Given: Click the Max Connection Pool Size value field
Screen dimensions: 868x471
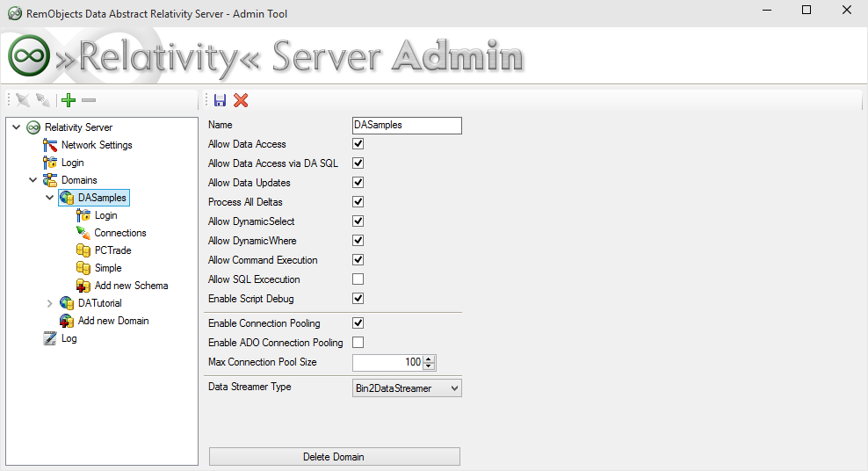Looking at the screenshot, I should point(387,363).
